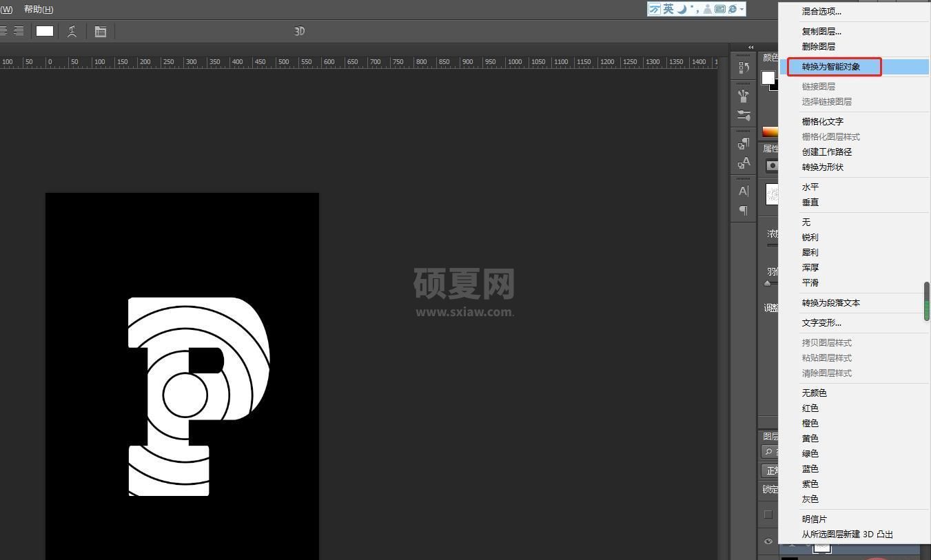Click the context menu vertical scrollbar
Screen dimensions: 931x560
pyautogui.click(x=927, y=301)
